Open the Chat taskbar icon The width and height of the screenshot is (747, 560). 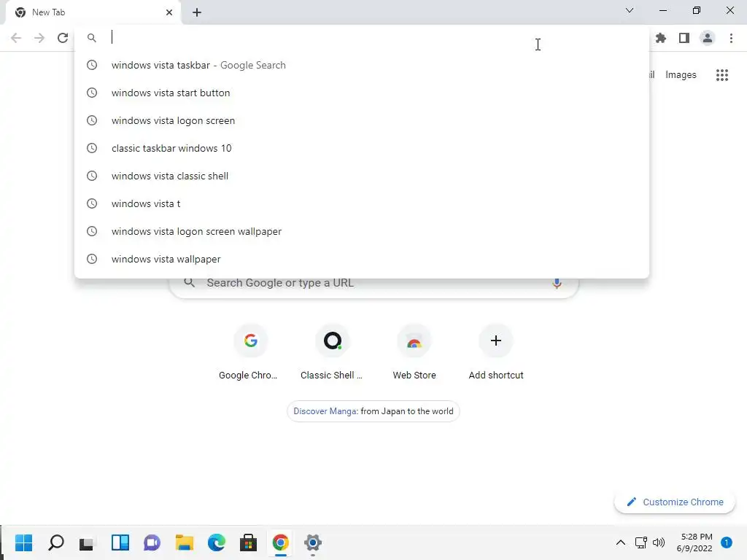[x=152, y=542]
